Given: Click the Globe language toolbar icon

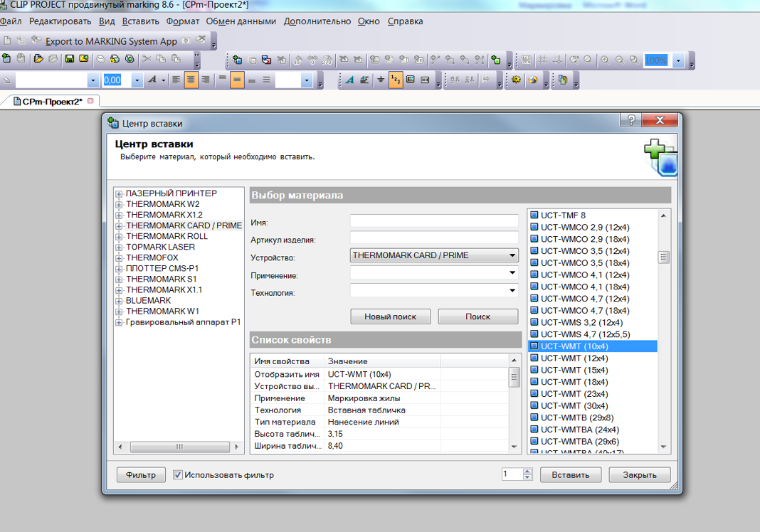Looking at the screenshot, I should [x=533, y=80].
